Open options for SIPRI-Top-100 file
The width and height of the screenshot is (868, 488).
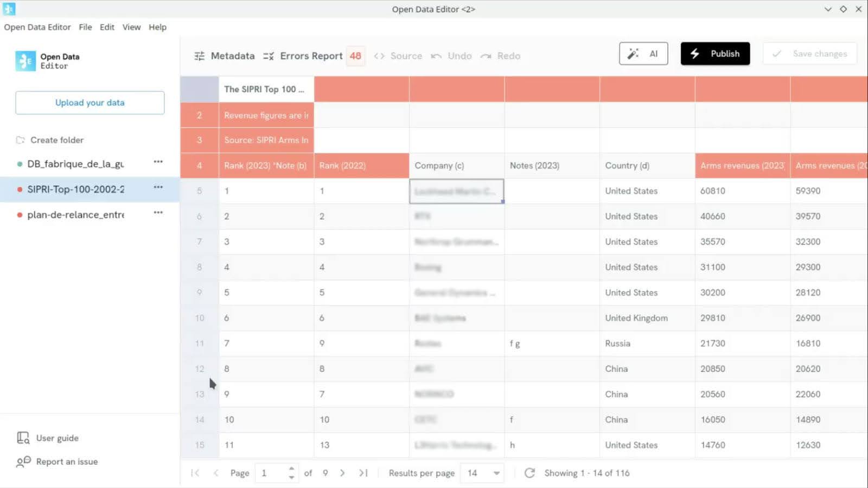(158, 187)
